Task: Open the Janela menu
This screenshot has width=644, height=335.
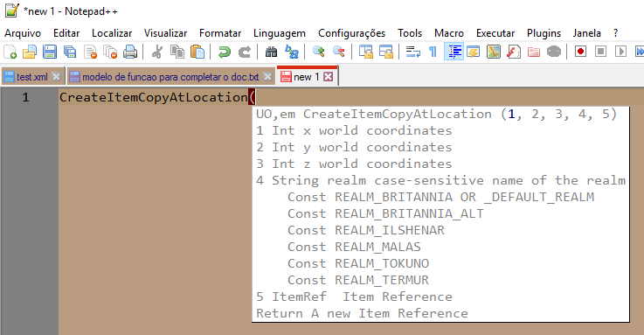Action: pyautogui.click(x=587, y=33)
